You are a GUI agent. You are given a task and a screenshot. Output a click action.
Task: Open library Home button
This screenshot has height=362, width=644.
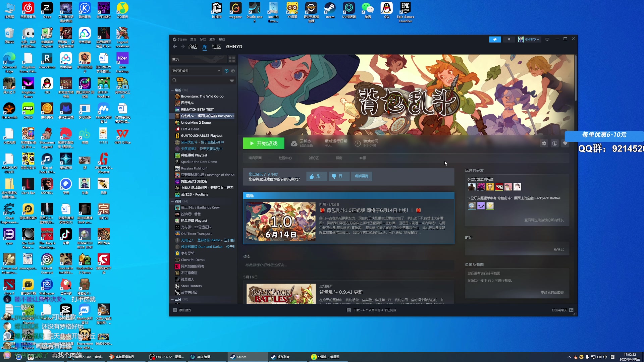(199, 59)
